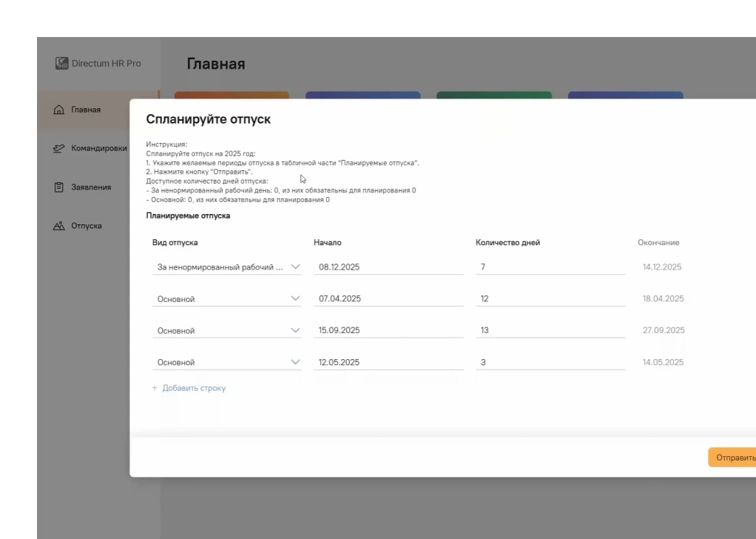The image size is (756, 539).
Task: Click the start date field 12.05.2025
Action: [x=388, y=363]
